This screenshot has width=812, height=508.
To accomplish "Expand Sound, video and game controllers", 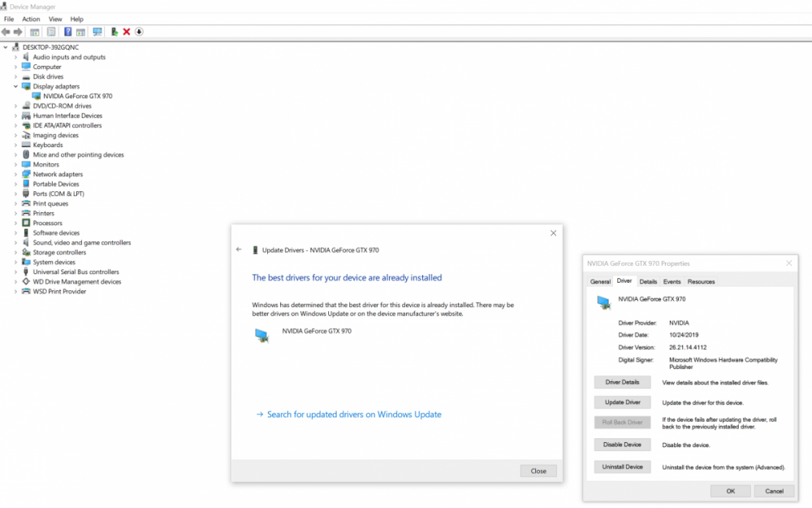I will [15, 242].
